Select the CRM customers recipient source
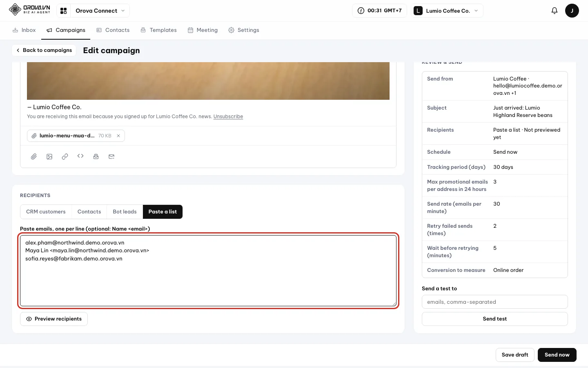 [46, 212]
